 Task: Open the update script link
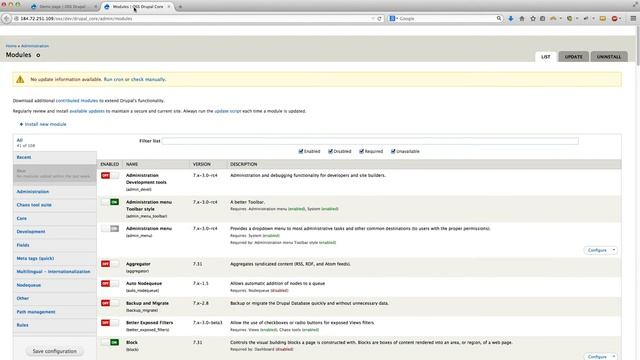pyautogui.click(x=228, y=111)
